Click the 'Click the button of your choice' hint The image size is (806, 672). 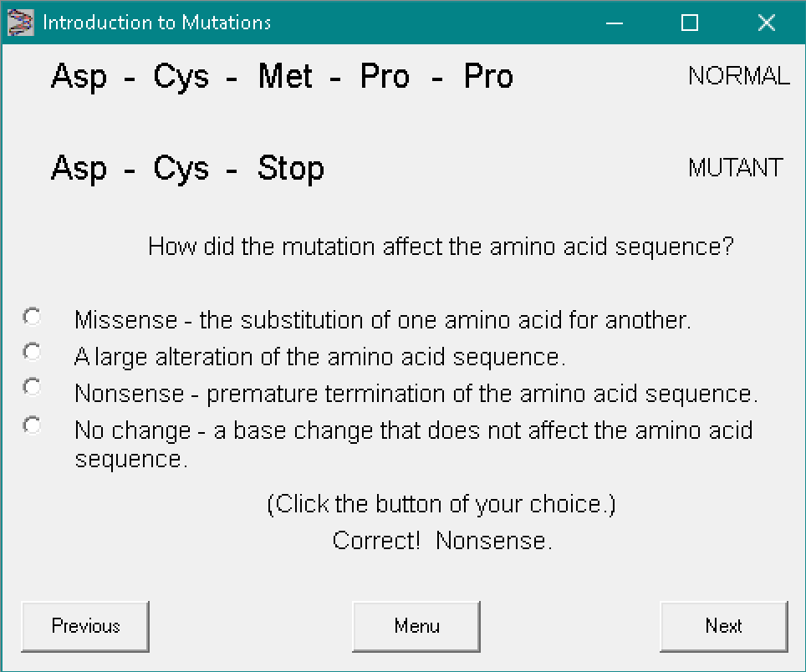click(441, 505)
